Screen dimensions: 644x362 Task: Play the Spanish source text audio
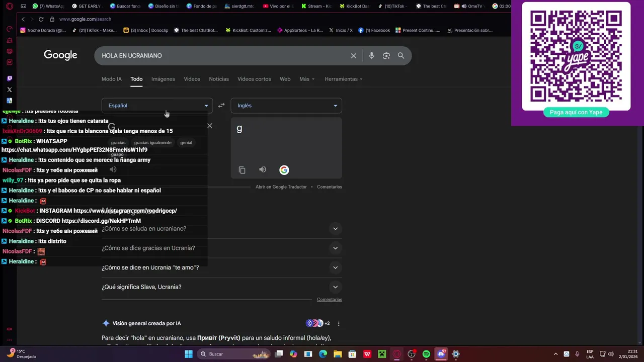point(113,169)
